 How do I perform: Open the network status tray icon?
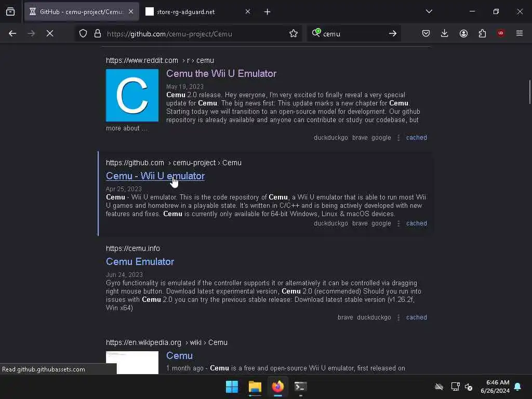[455, 387]
